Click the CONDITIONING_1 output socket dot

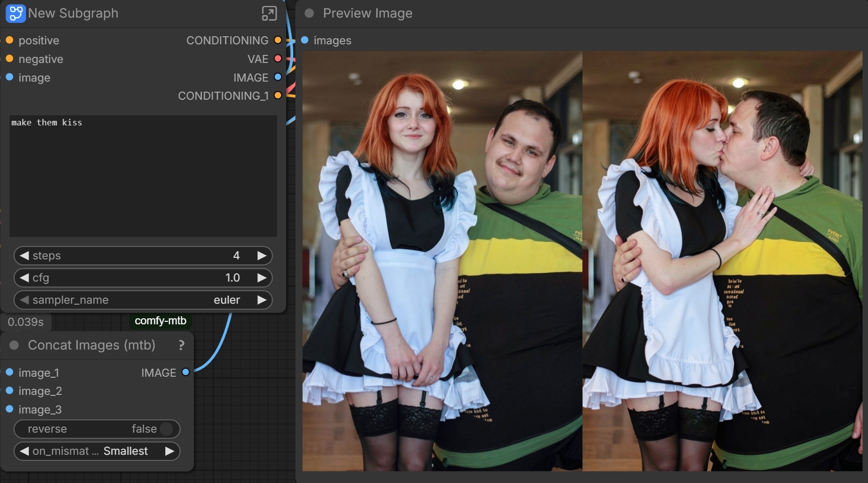[x=278, y=95]
